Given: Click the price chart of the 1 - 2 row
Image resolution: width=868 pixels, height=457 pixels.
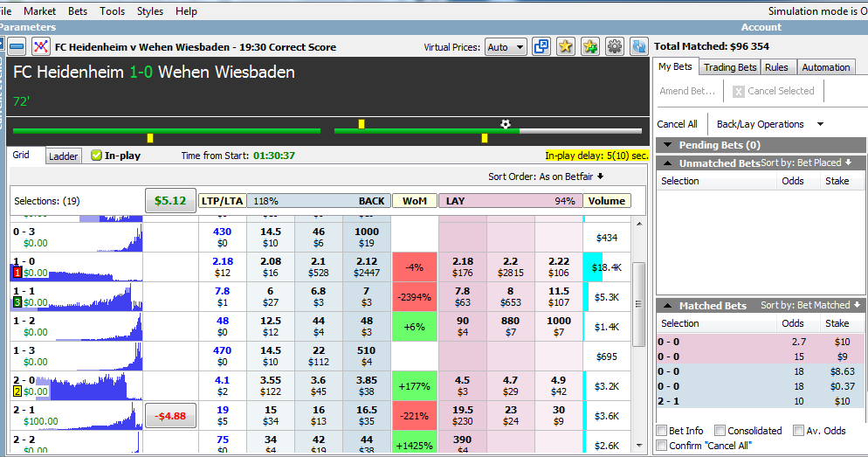Looking at the screenshot, I should coord(97,326).
